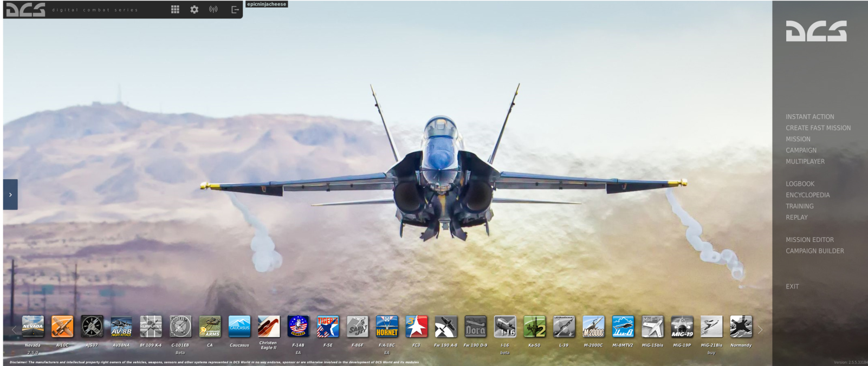Click the logout icon in top bar

[x=235, y=9]
